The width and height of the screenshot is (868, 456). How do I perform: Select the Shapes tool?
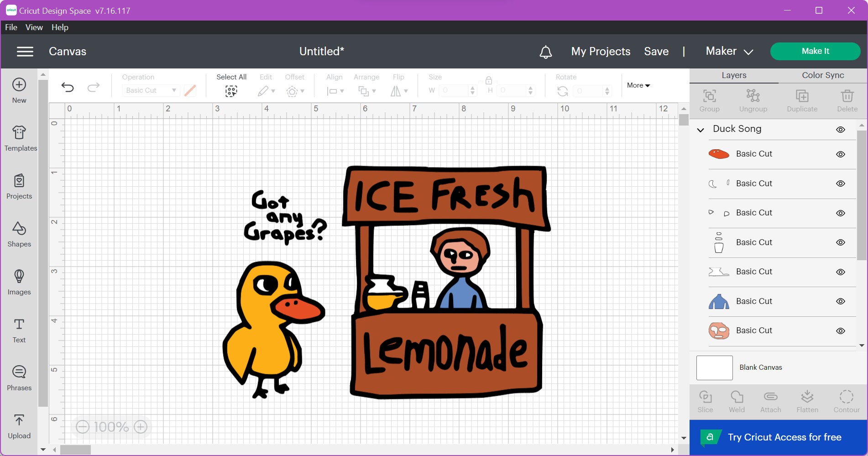(19, 234)
